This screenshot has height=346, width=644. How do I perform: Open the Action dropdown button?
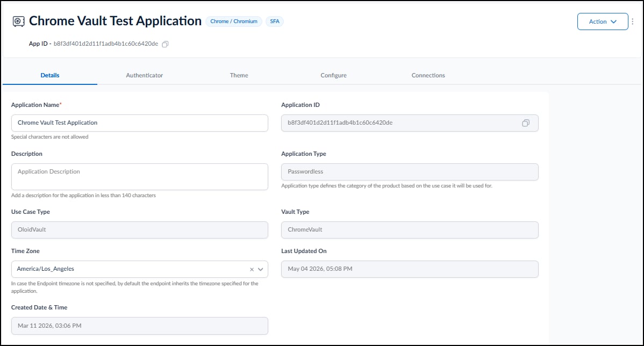click(603, 21)
